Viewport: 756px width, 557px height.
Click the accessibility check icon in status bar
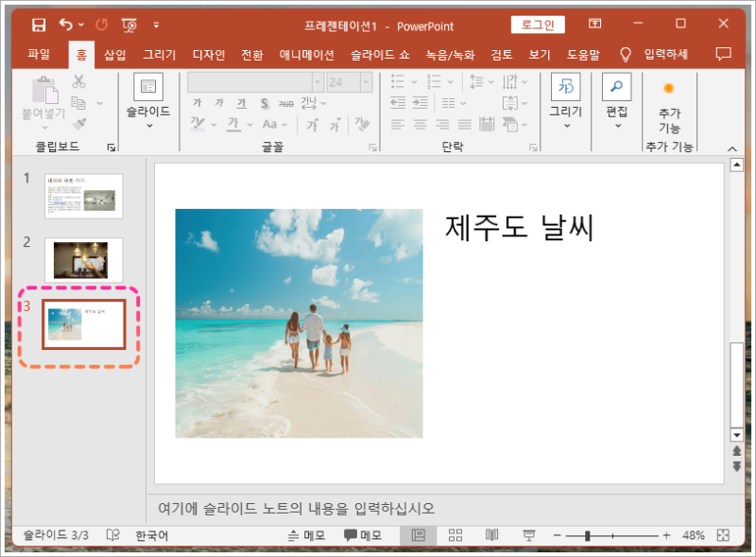(x=113, y=535)
